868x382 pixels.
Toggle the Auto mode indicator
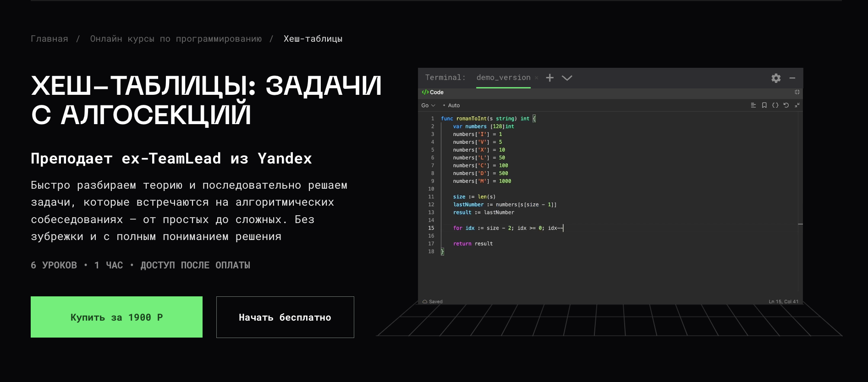coord(451,105)
